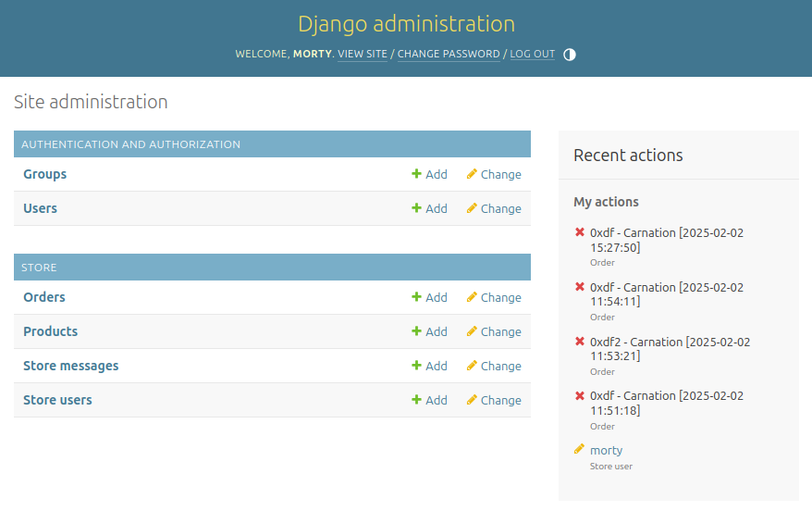812x511 pixels.
Task: Click the plus icon in the Orders row
Action: point(416,297)
